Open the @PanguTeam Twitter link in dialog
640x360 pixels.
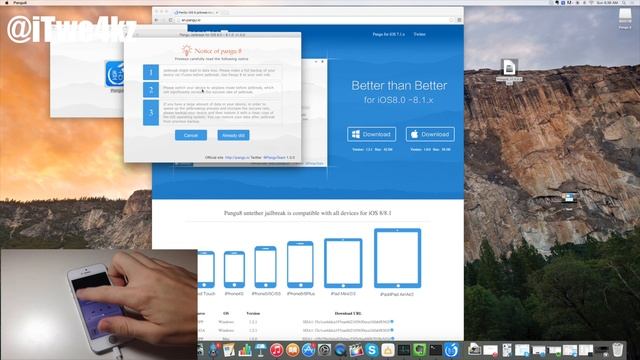[274, 157]
